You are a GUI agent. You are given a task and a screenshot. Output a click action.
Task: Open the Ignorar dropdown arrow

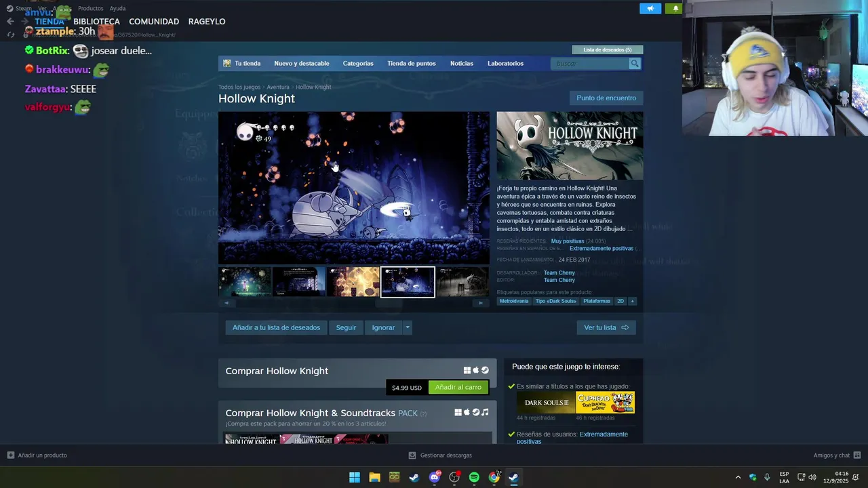[x=408, y=327]
